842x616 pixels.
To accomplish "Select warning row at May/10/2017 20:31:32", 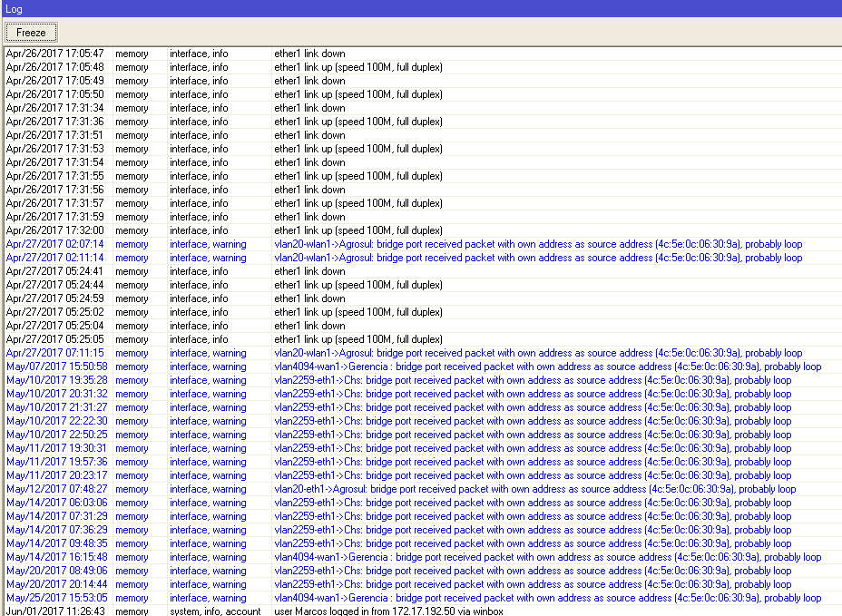I will pyautogui.click(x=423, y=394).
